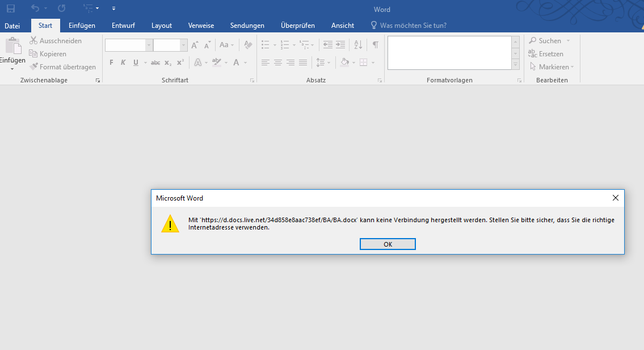This screenshot has height=350, width=644.
Task: Click the yellow warning triangle icon
Action: pos(170,224)
